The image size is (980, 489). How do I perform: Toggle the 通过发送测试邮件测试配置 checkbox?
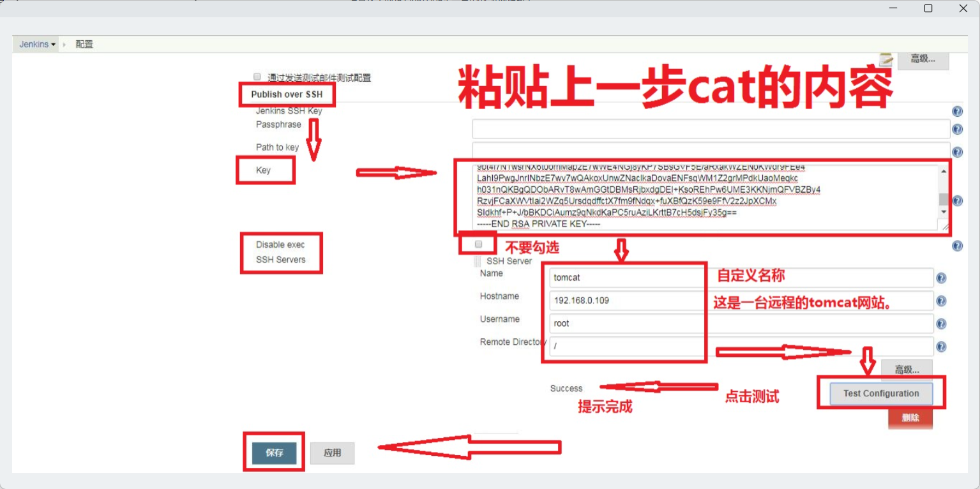pyautogui.click(x=257, y=77)
